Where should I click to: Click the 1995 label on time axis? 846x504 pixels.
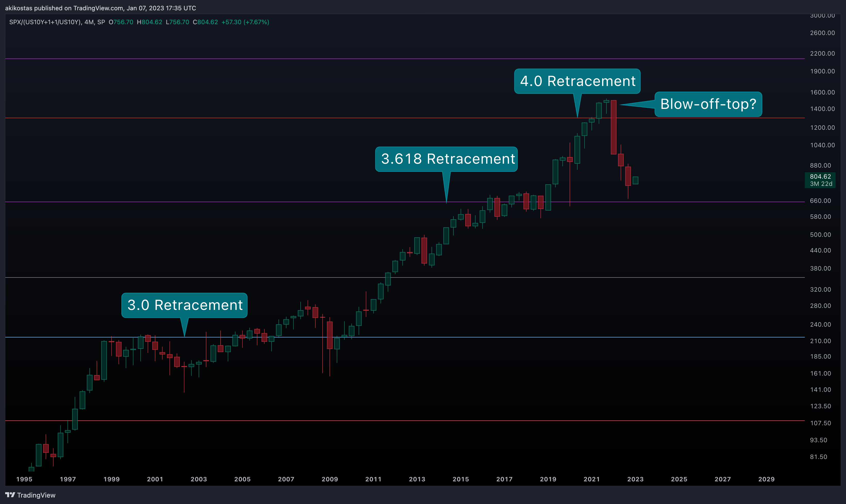point(24,479)
